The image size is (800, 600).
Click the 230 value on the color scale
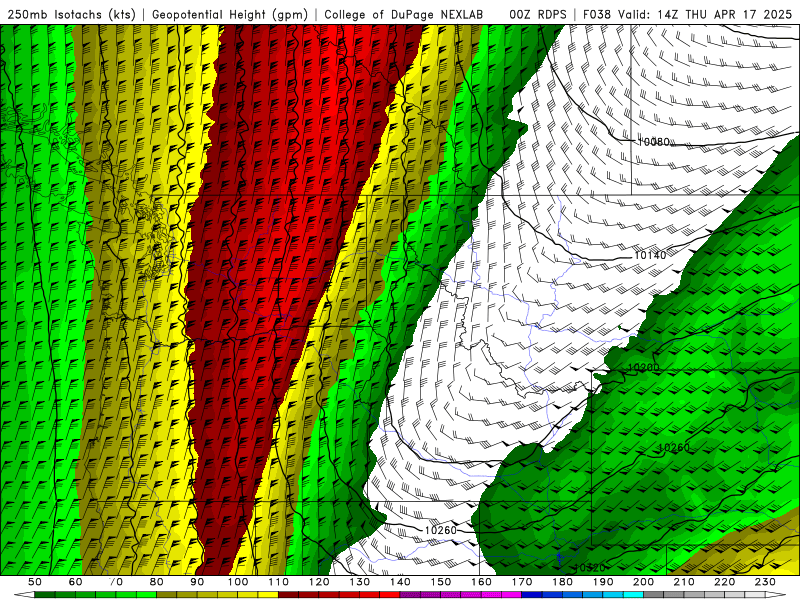tap(765, 582)
